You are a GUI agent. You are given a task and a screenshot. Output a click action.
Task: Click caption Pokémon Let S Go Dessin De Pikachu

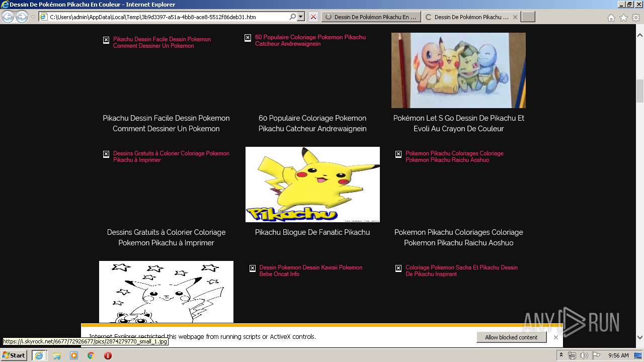pyautogui.click(x=458, y=123)
